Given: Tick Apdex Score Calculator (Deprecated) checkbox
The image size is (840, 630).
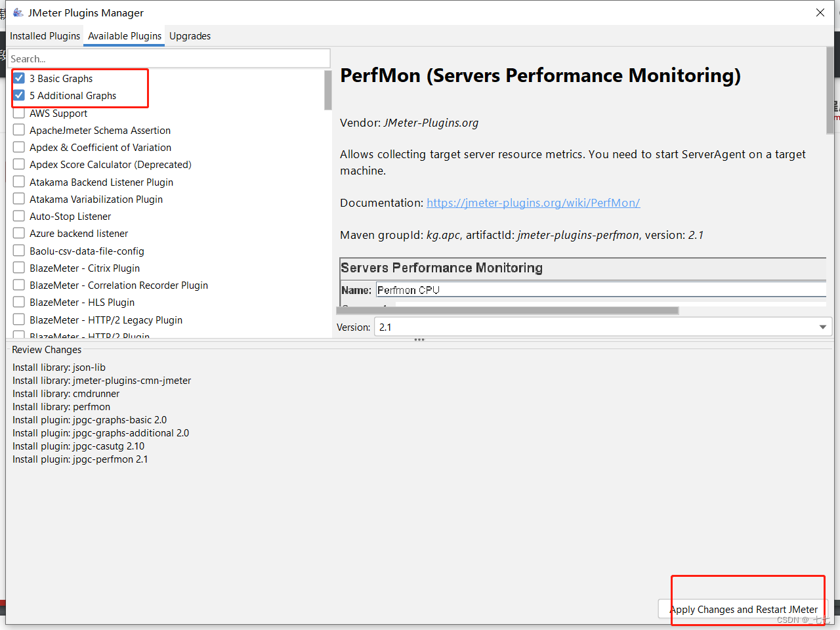Looking at the screenshot, I should [x=19, y=164].
